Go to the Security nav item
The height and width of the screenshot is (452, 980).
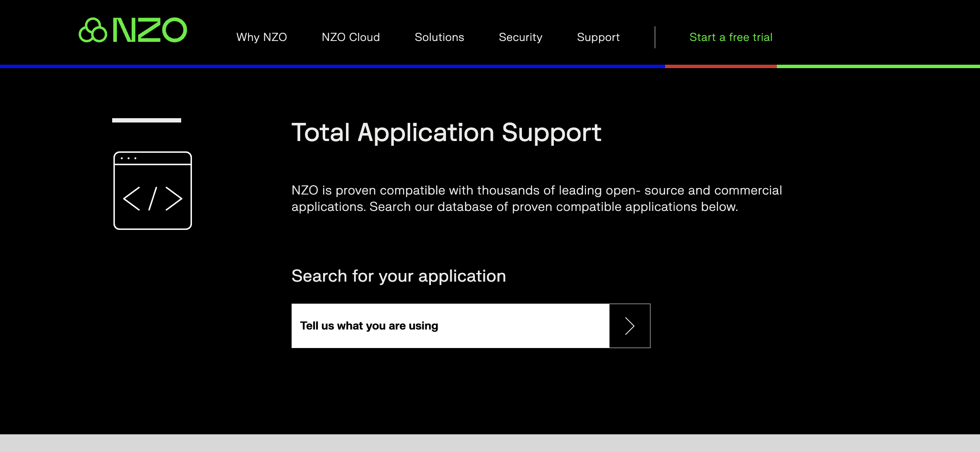[521, 37]
